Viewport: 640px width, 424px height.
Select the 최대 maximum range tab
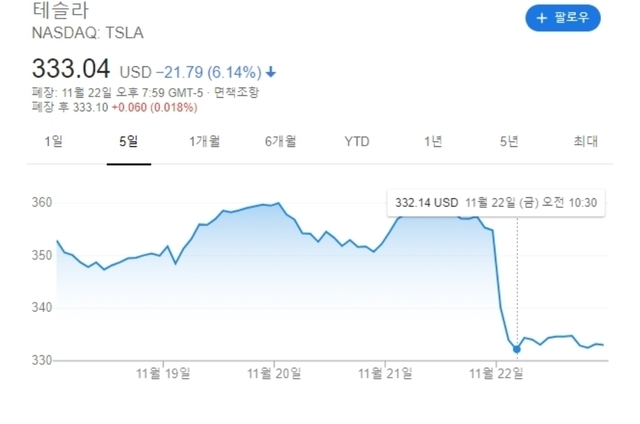[x=585, y=141]
